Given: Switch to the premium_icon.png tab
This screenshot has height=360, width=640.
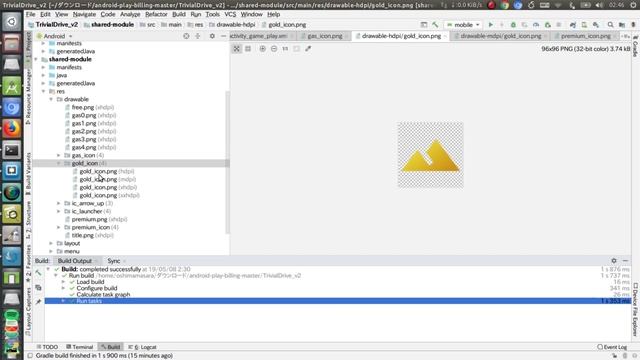Looking at the screenshot, I should [x=585, y=36].
